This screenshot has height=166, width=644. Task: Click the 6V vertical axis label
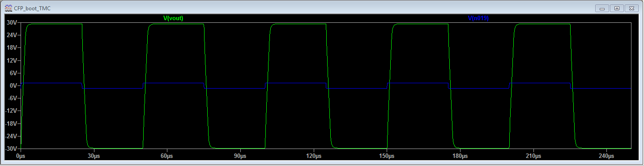13,73
